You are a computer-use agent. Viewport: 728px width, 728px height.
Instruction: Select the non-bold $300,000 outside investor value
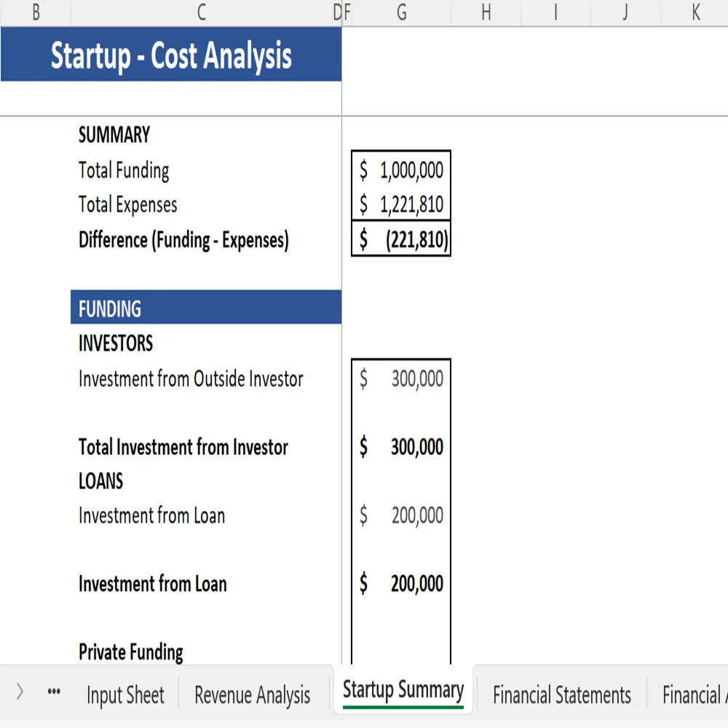[x=401, y=379]
